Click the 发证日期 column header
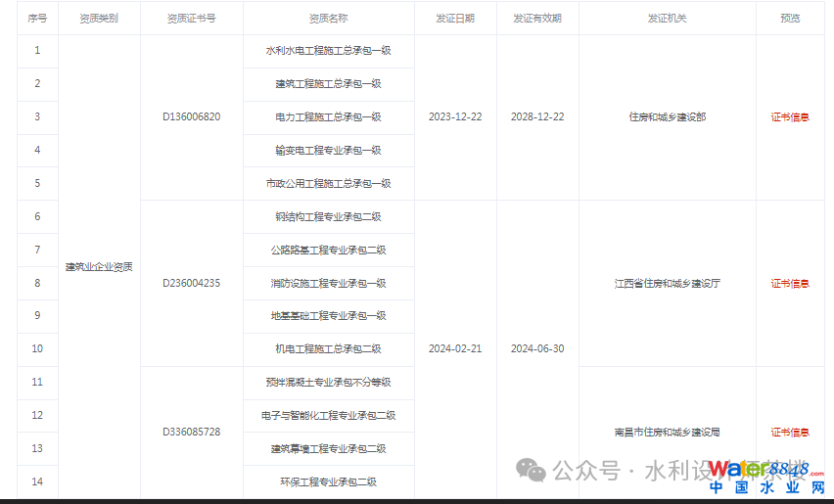This screenshot has width=834, height=504. [x=455, y=19]
